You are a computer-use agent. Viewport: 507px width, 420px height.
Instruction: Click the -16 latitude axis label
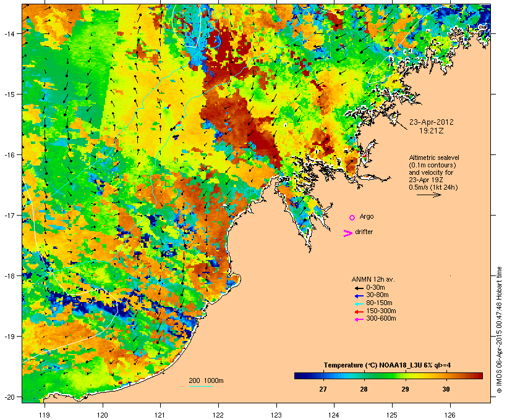coord(9,155)
